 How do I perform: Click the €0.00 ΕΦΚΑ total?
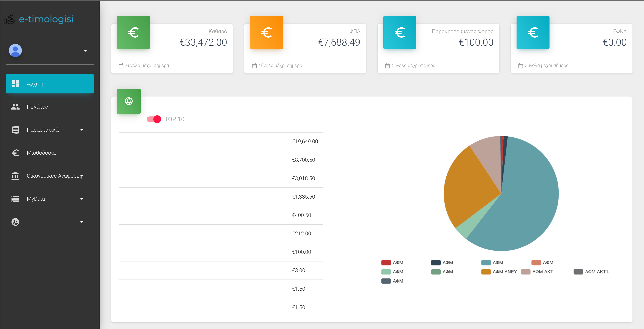coord(615,43)
